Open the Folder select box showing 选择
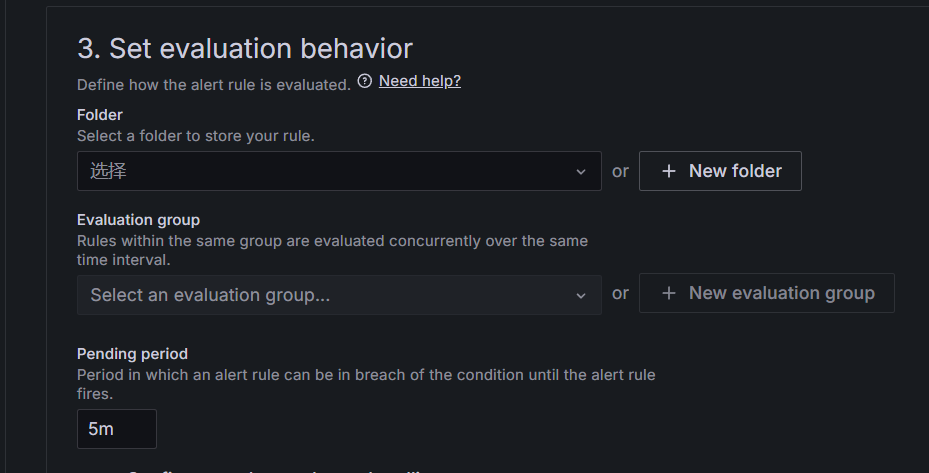The image size is (929, 473). 320,171
